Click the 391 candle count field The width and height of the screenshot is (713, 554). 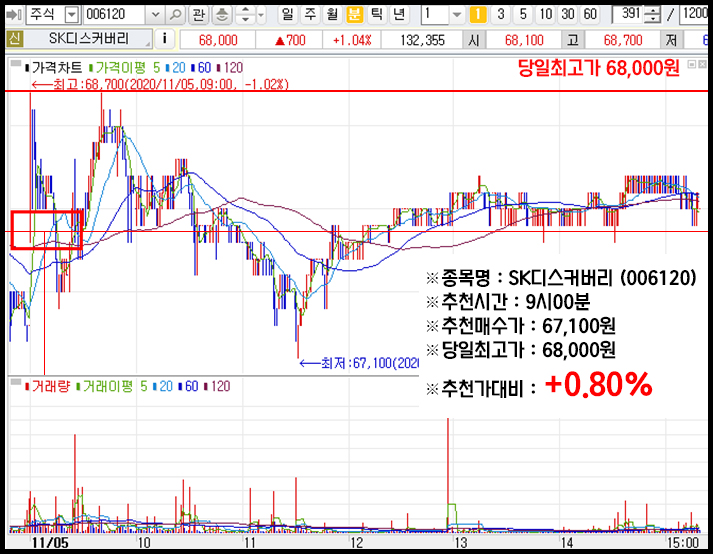[x=629, y=15]
